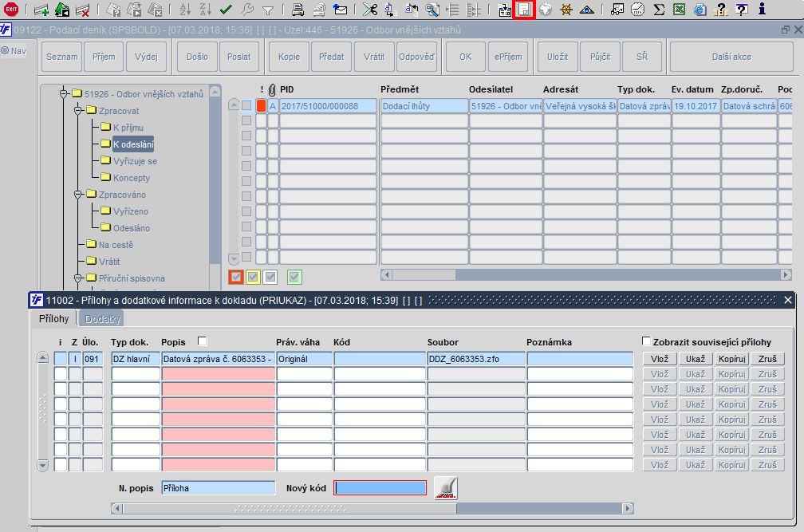Viewport: 804px width, 532px height.
Task: Click the delete record icon with red X
Action: point(82,10)
